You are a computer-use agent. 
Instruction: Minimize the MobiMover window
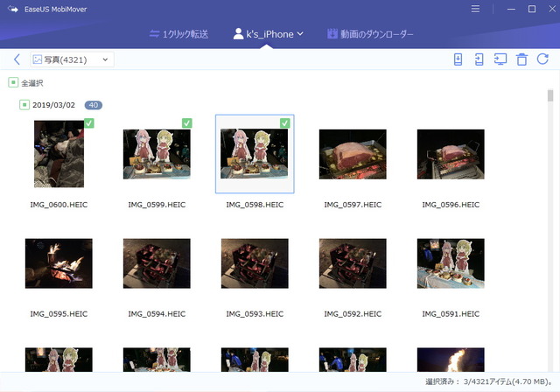511,9
